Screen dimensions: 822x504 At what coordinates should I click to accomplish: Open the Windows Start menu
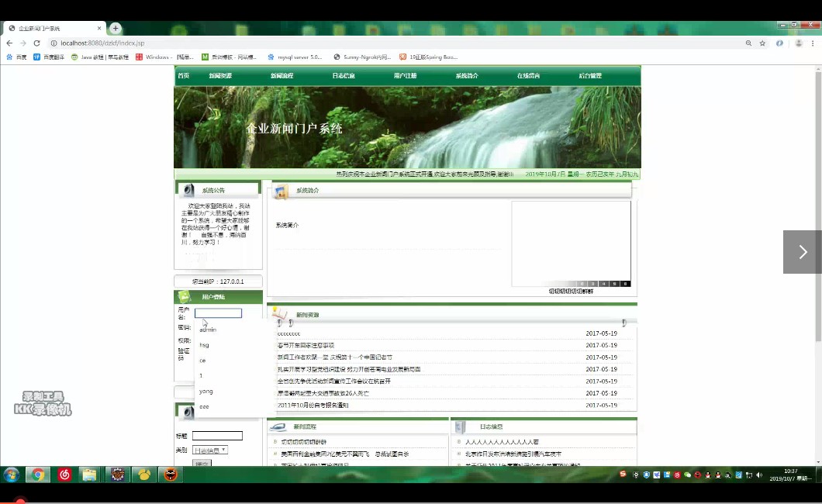pos(12,475)
